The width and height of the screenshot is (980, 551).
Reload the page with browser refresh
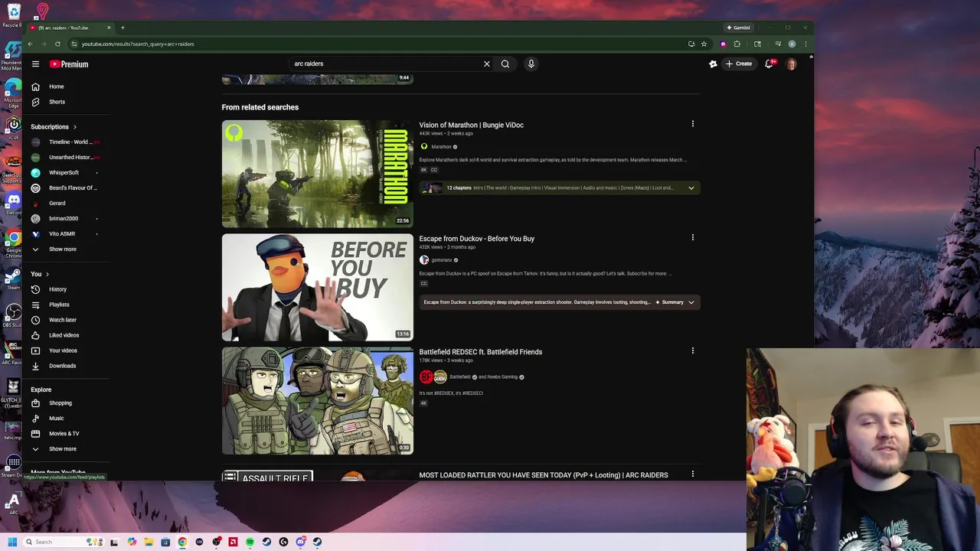coord(57,44)
